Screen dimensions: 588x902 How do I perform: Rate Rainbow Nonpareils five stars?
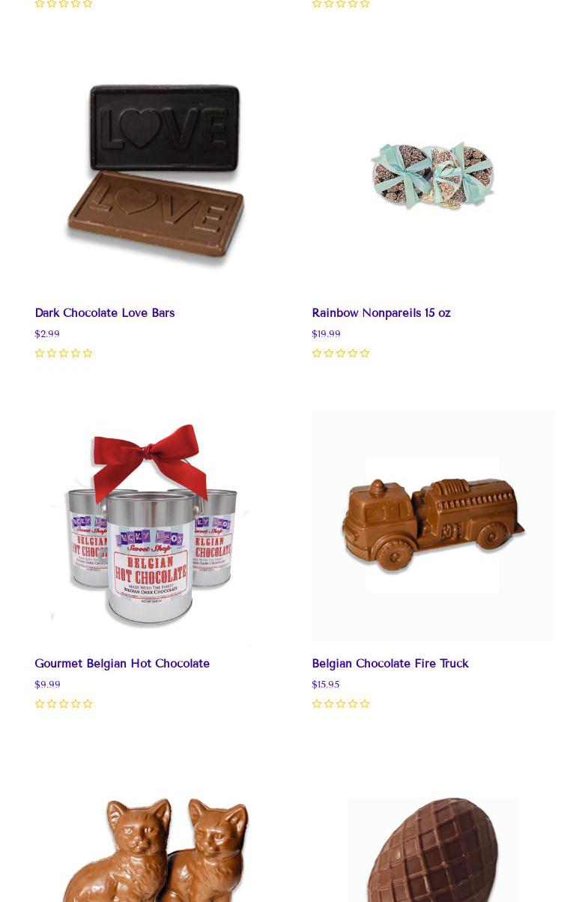365,354
